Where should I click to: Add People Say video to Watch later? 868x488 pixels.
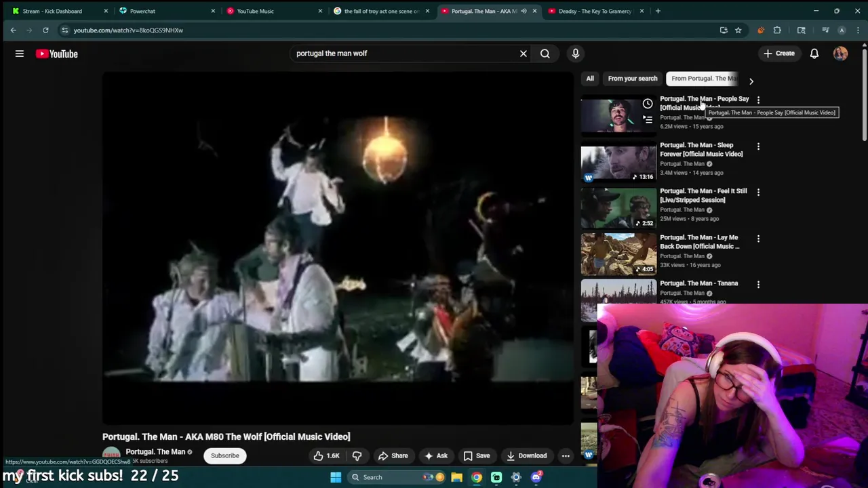click(648, 104)
